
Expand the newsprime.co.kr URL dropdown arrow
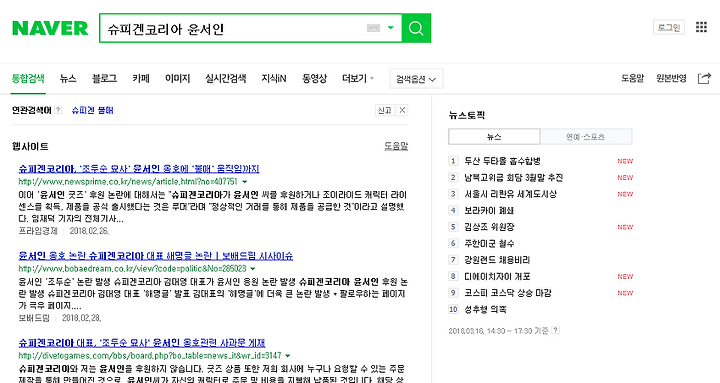[244, 182]
